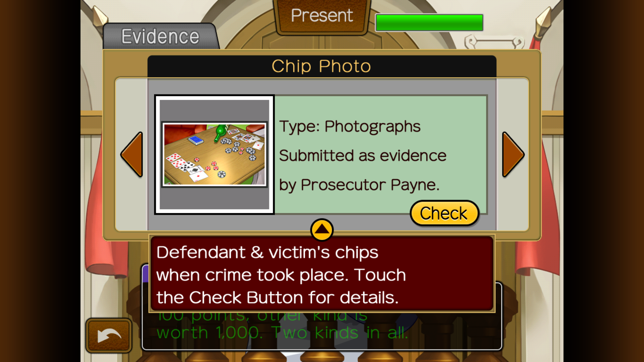
Task: Click the Type: Photographs text line
Action: pyautogui.click(x=350, y=126)
